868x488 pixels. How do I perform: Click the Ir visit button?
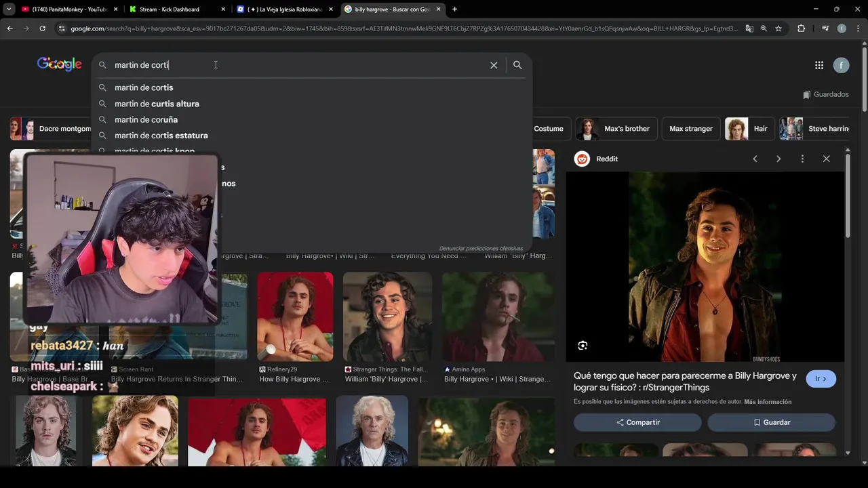pyautogui.click(x=821, y=379)
